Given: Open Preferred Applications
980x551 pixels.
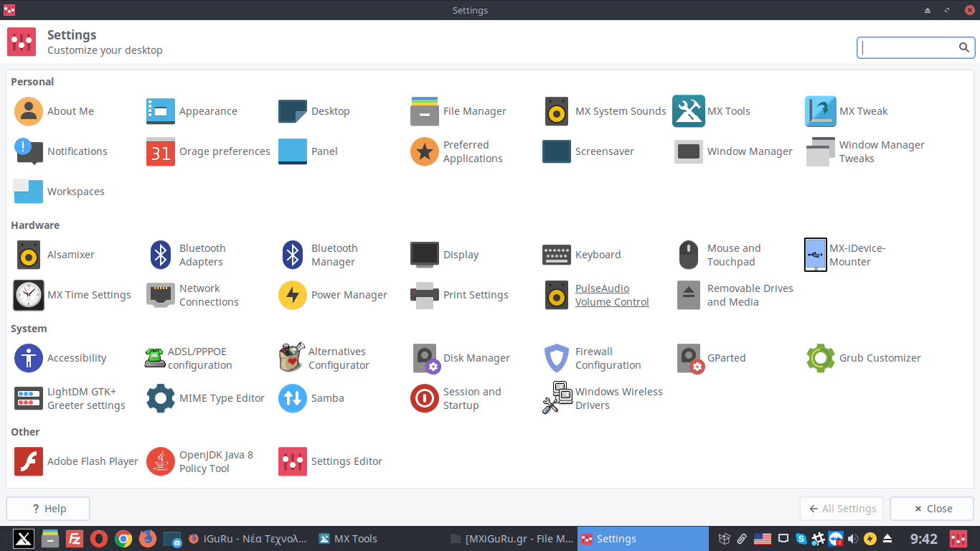Looking at the screenshot, I should click(x=456, y=151).
